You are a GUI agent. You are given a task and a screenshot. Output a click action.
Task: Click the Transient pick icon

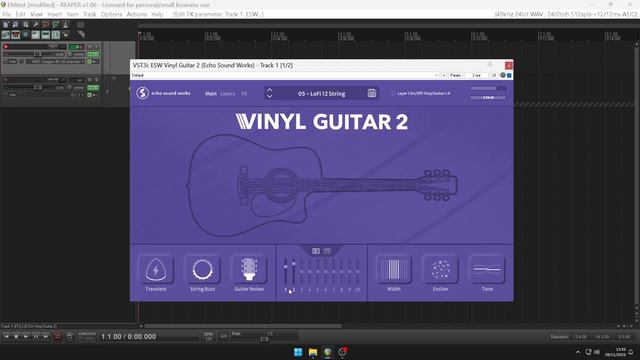click(156, 269)
